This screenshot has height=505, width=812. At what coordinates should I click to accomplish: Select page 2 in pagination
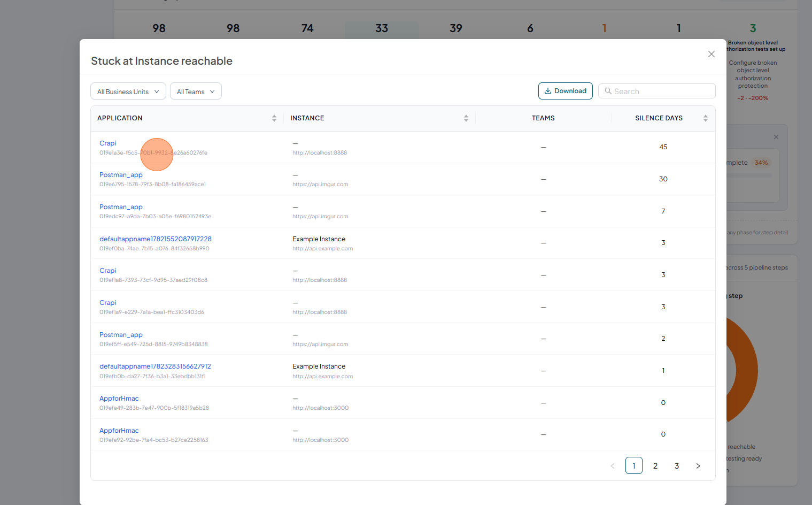point(655,466)
